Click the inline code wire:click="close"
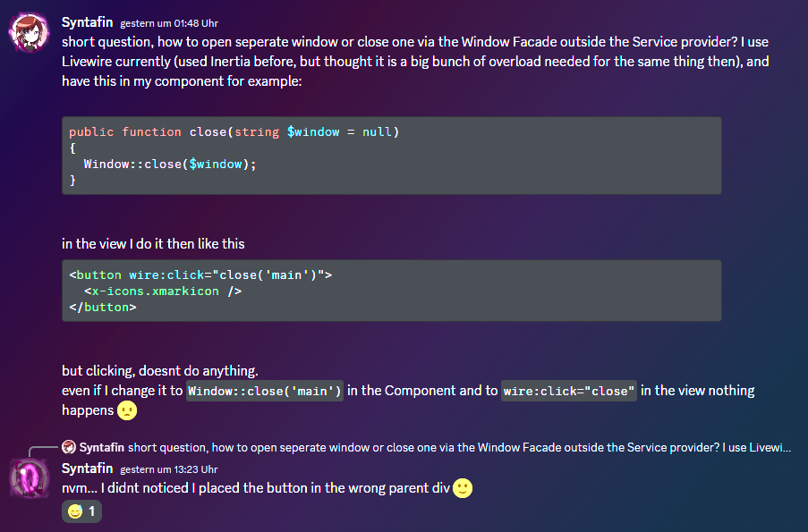This screenshot has height=532, width=808. [568, 391]
